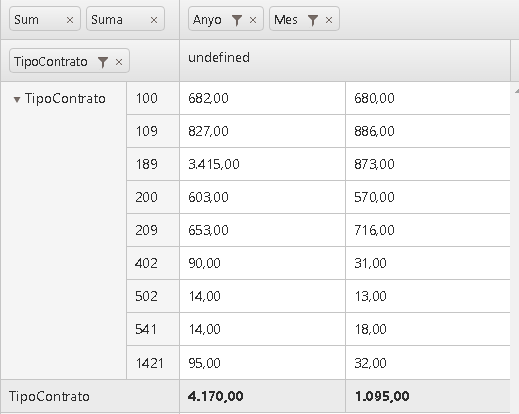Remove the Sum field chip
Screen dimensions: 519x414
70,20
